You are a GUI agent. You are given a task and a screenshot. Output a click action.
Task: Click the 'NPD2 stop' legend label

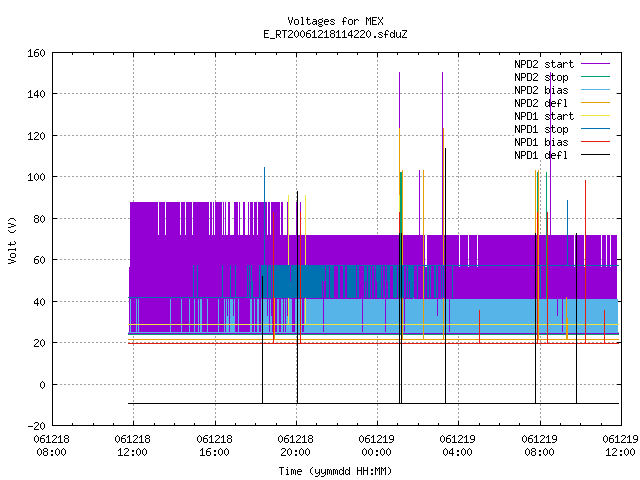pos(541,77)
